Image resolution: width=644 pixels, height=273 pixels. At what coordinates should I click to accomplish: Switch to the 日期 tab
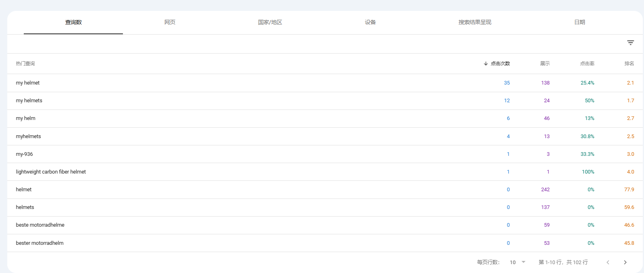point(580,22)
